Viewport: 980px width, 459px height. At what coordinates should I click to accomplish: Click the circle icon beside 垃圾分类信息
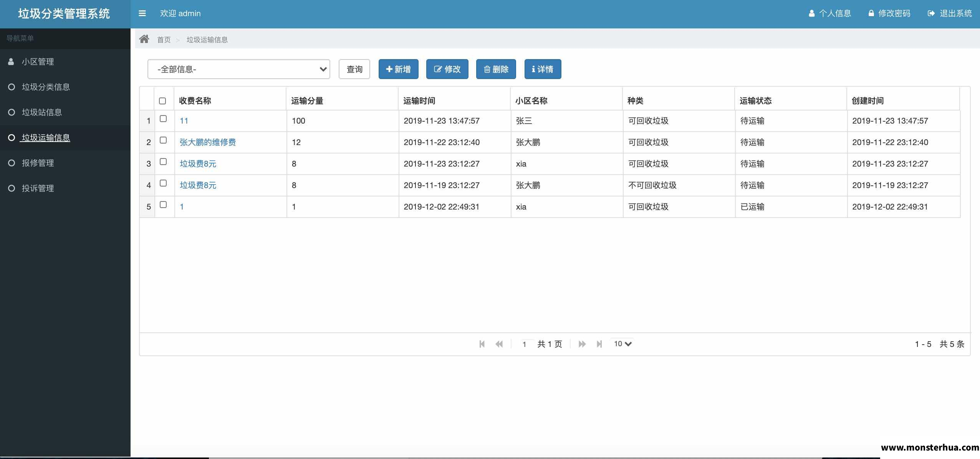point(12,87)
